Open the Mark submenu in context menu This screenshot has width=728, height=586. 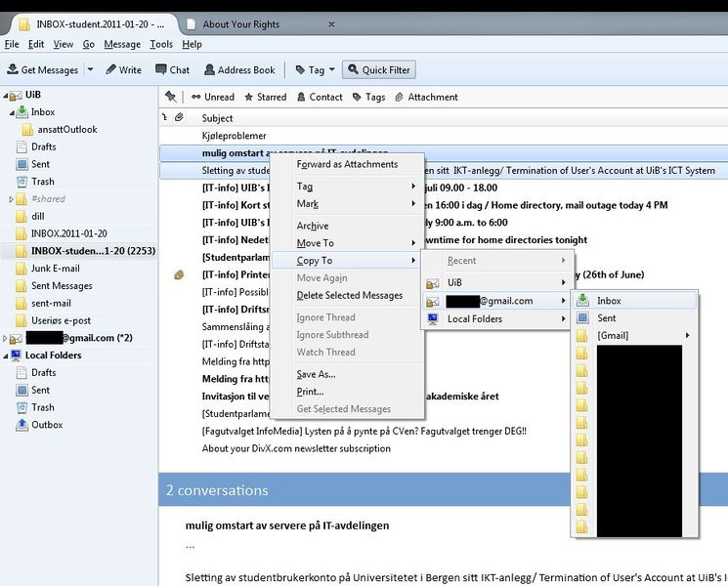[347, 204]
